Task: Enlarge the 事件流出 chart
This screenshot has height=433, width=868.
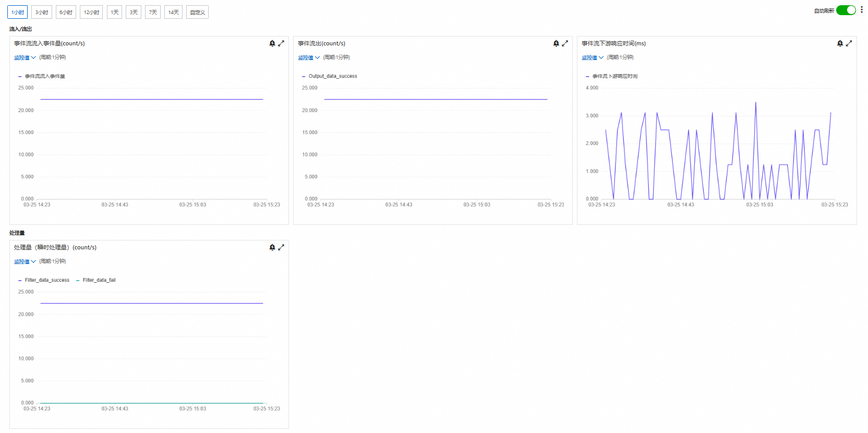Action: 565,43
